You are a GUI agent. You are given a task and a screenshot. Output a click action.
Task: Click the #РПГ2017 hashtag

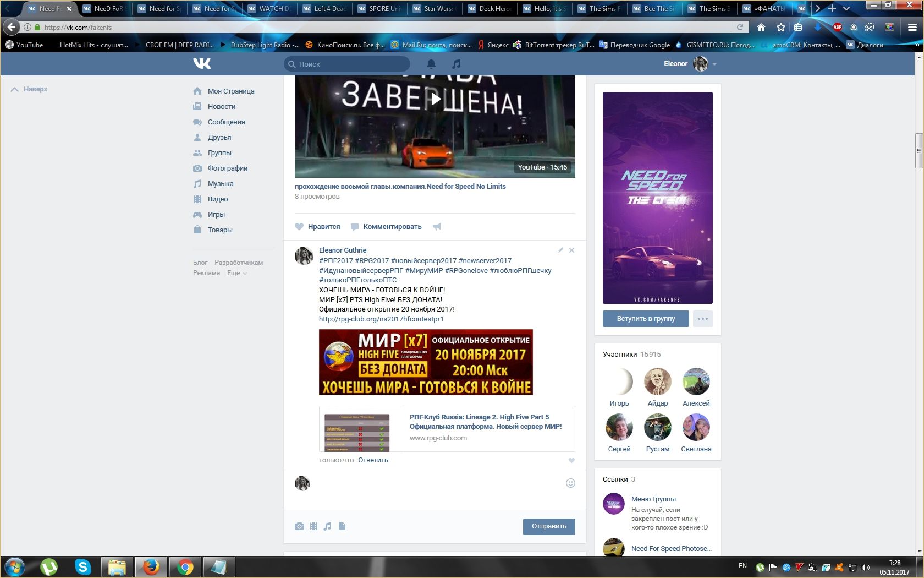[x=336, y=261]
